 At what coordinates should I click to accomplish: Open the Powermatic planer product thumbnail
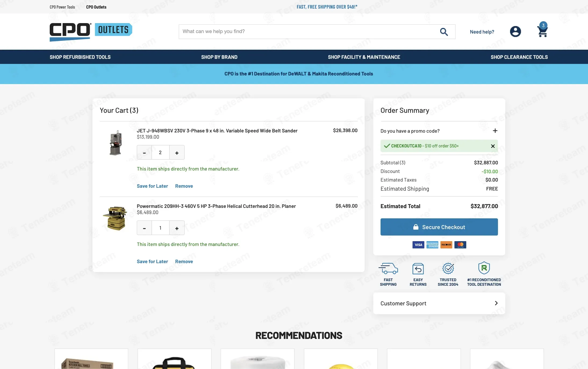[115, 218]
